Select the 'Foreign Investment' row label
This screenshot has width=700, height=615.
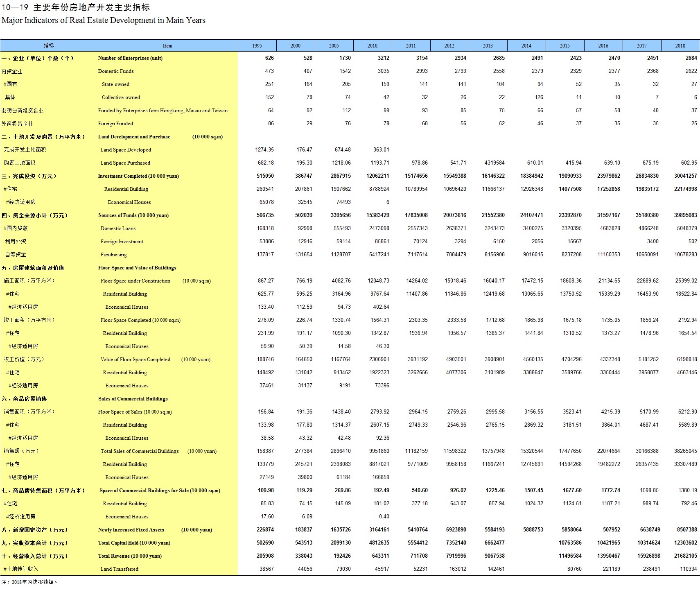[122, 242]
